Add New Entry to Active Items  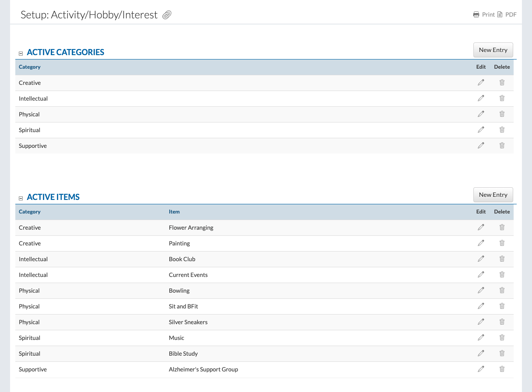[x=493, y=195]
